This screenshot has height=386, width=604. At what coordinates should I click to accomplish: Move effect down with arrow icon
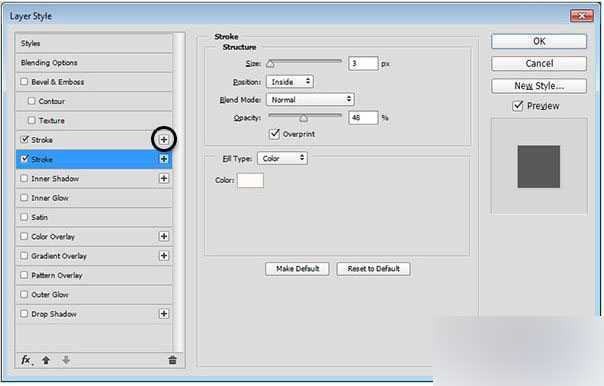[x=66, y=360]
